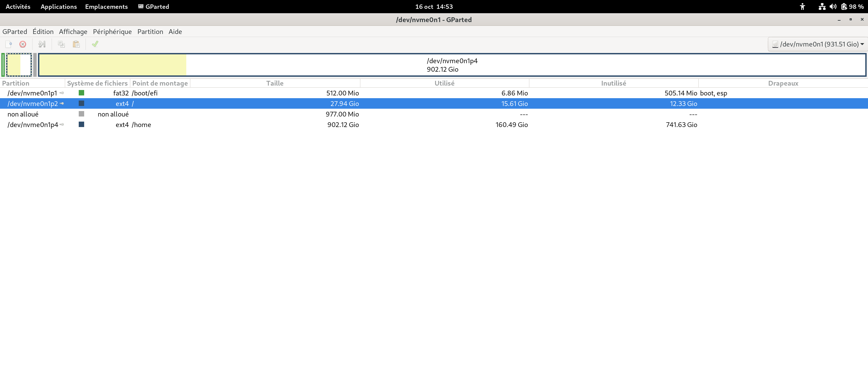Image resolution: width=868 pixels, height=375 pixels.
Task: Open device selector /dev/nvme0n1 (931.51 Gio)
Action: click(818, 44)
